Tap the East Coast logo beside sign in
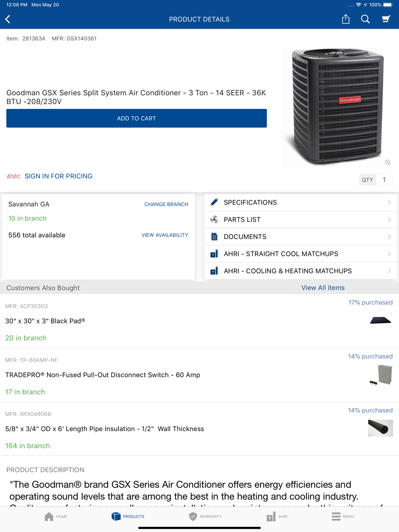This screenshot has height=532, width=399. [x=14, y=176]
